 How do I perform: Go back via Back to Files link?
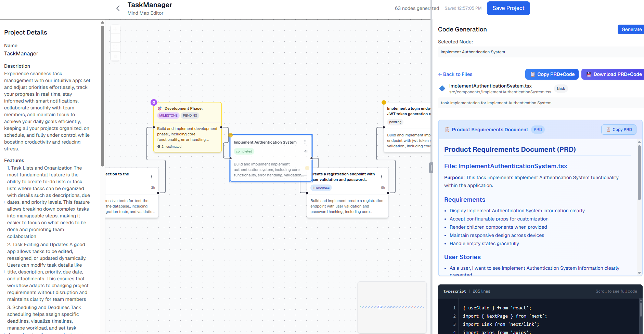[455, 74]
